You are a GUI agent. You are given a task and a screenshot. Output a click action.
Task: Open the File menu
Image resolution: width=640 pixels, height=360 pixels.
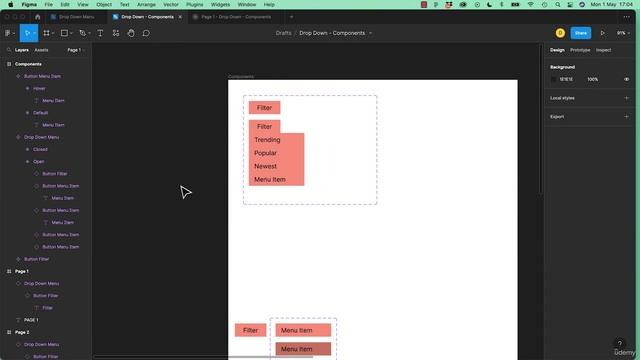coord(49,4)
